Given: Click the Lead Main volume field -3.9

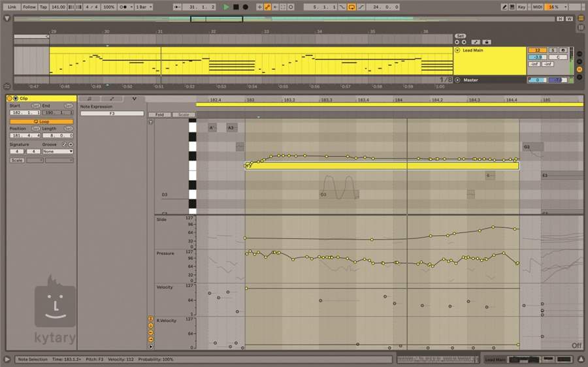Looking at the screenshot, I should tap(538, 57).
